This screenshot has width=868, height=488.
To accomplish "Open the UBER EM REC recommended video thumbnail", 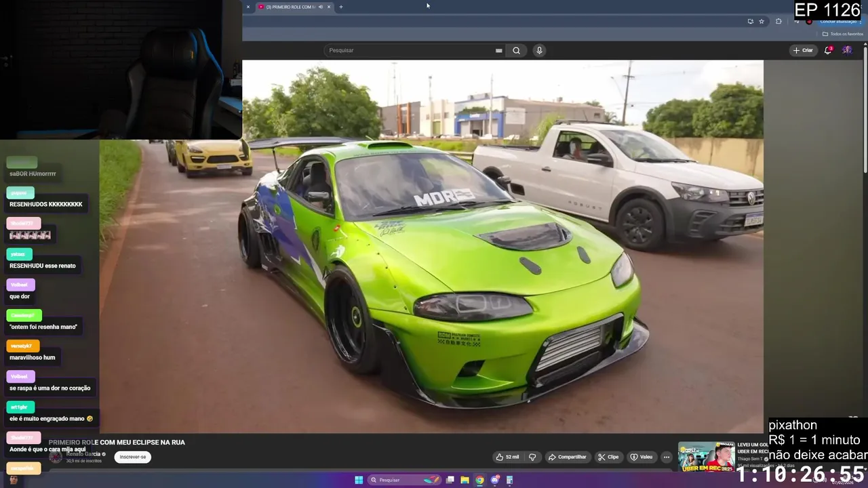I will point(707,456).
